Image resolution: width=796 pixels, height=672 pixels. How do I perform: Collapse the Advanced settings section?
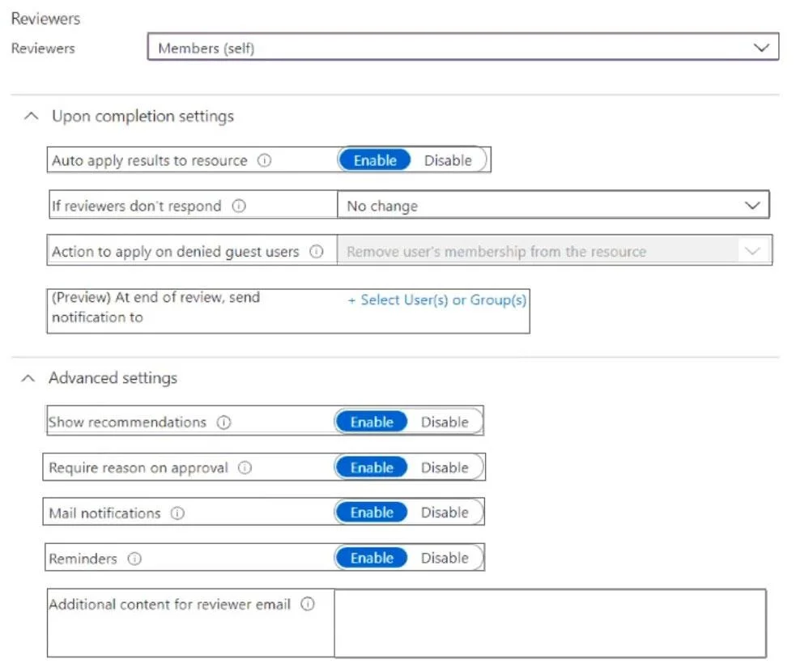pyautogui.click(x=28, y=378)
